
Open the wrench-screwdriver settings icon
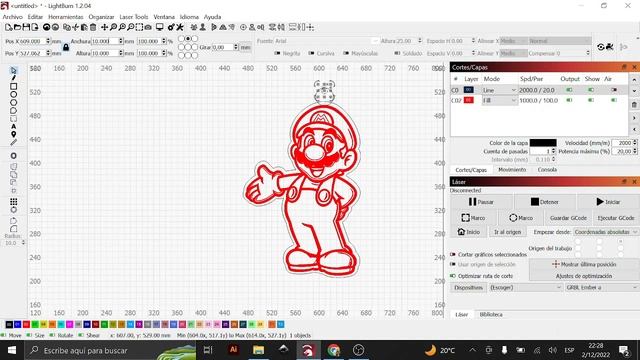(x=180, y=27)
